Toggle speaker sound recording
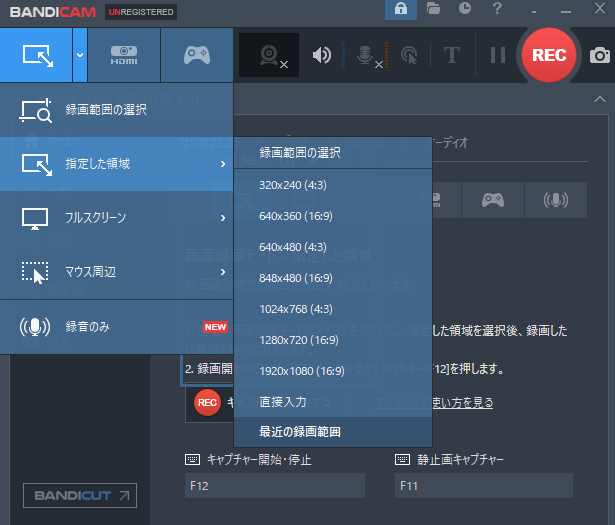The image size is (615, 525). coord(322,55)
